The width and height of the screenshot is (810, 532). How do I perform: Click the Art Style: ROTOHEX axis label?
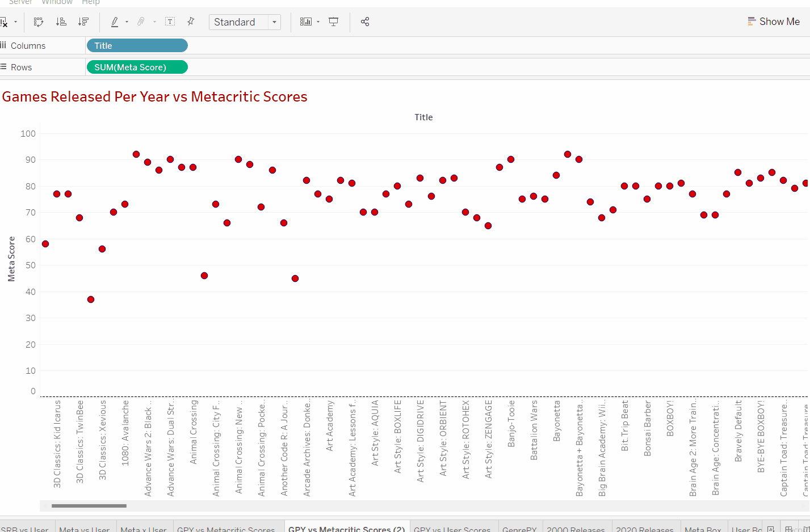click(x=465, y=440)
